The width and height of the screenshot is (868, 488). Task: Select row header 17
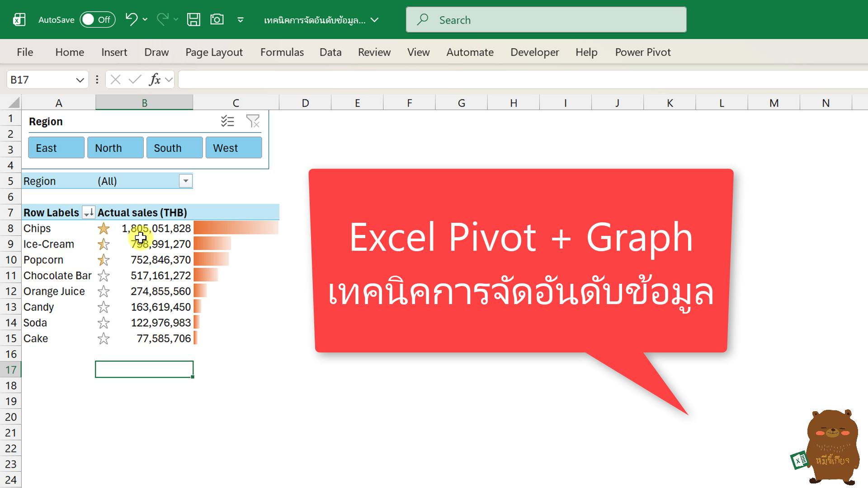[x=11, y=370]
